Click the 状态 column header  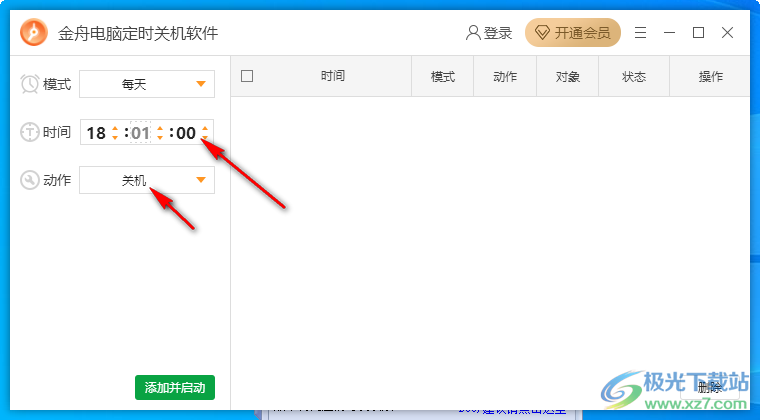pyautogui.click(x=634, y=77)
